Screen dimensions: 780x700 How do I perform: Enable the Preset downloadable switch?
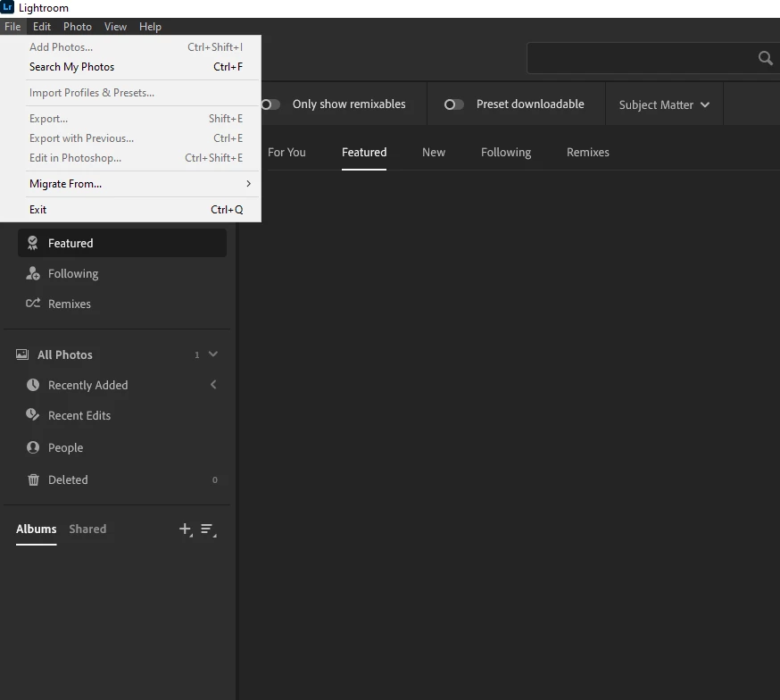click(x=453, y=104)
